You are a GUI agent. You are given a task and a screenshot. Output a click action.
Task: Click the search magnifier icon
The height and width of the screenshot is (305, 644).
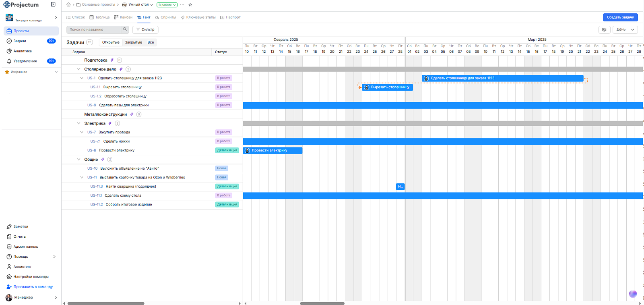click(125, 29)
